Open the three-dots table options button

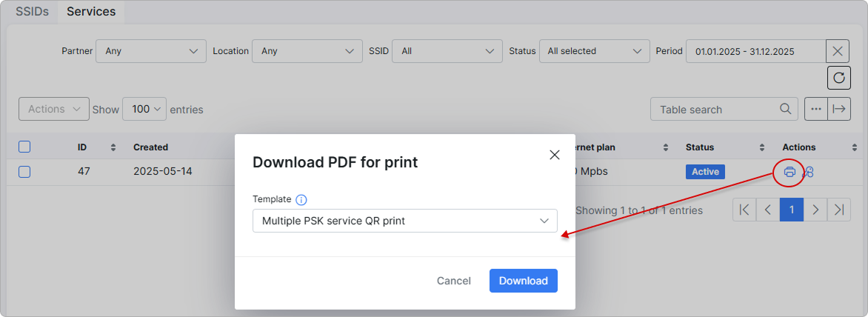click(816, 109)
